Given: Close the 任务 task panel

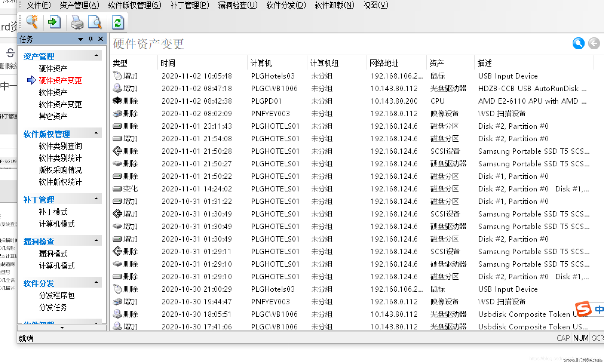Looking at the screenshot, I should [101, 39].
